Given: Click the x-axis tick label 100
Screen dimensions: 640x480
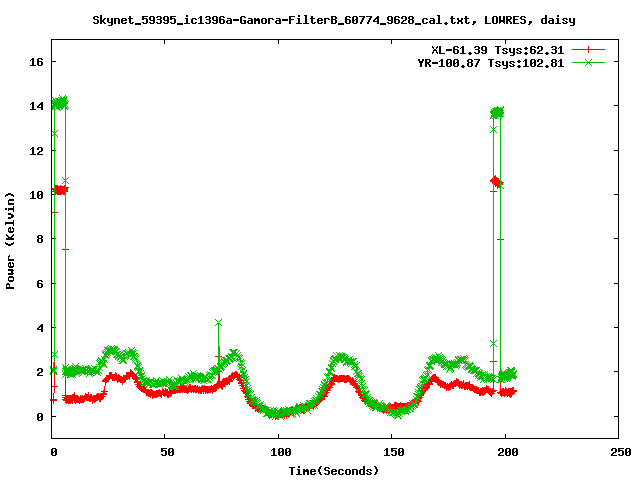Looking at the screenshot, I should (x=280, y=452).
